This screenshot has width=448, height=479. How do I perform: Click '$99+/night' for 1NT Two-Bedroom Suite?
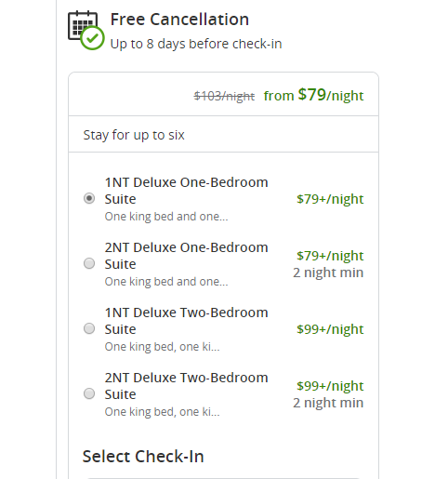click(330, 329)
